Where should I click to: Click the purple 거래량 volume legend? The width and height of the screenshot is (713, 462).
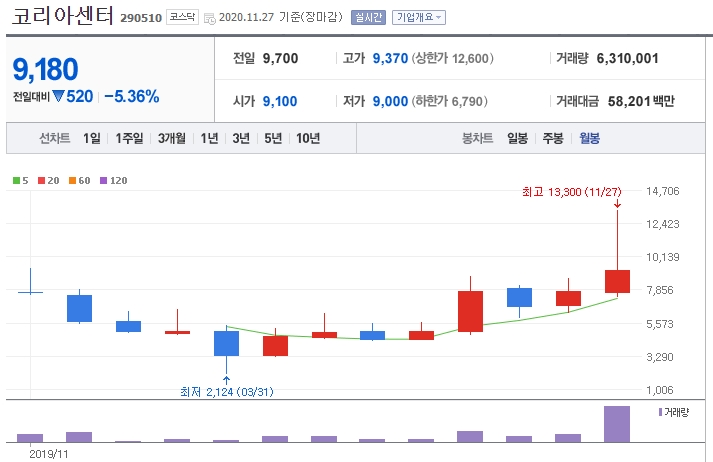click(x=674, y=412)
